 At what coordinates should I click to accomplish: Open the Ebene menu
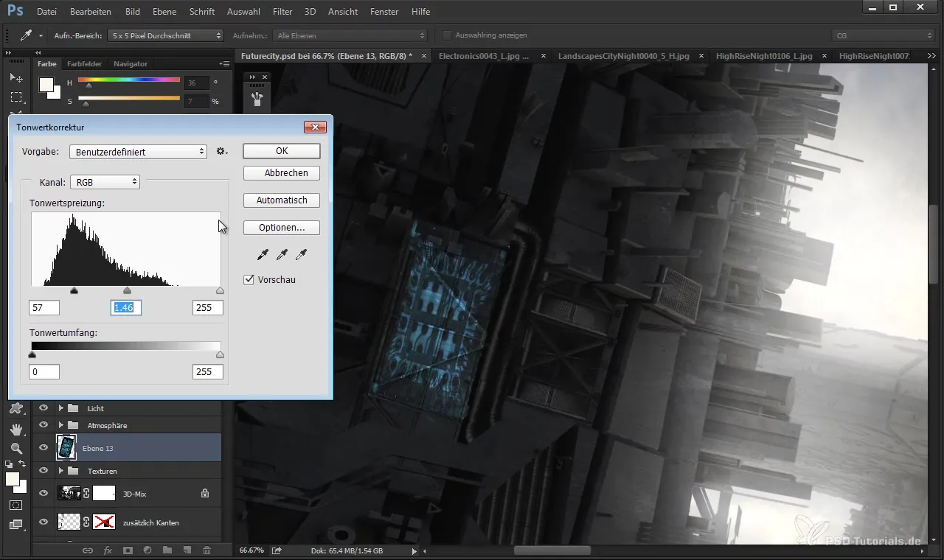pos(165,12)
